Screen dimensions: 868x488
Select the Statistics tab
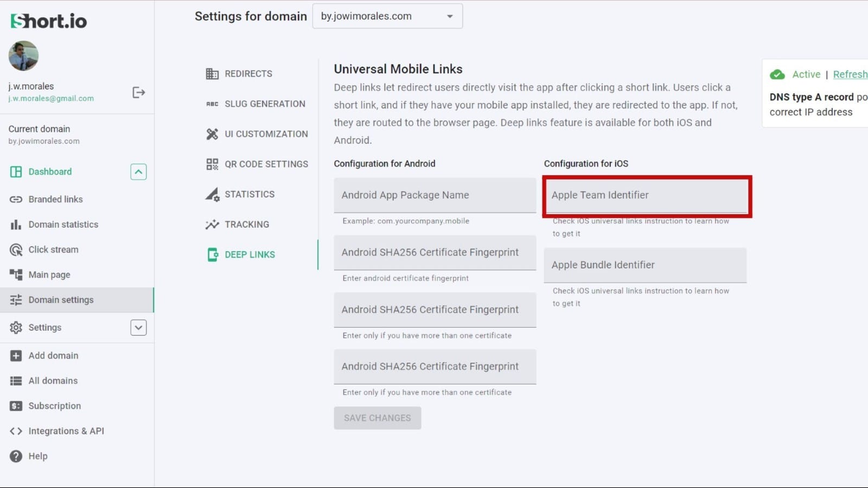pos(250,194)
